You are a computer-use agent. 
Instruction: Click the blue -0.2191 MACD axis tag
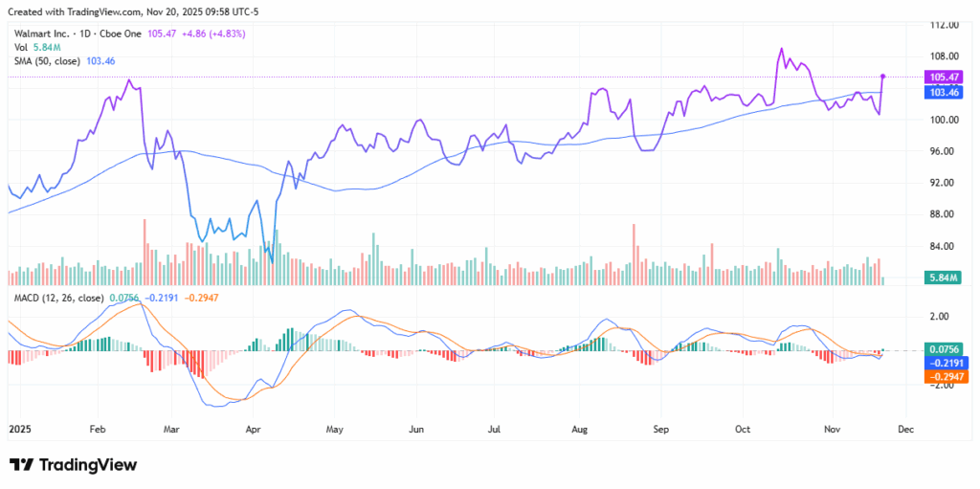pyautogui.click(x=944, y=364)
